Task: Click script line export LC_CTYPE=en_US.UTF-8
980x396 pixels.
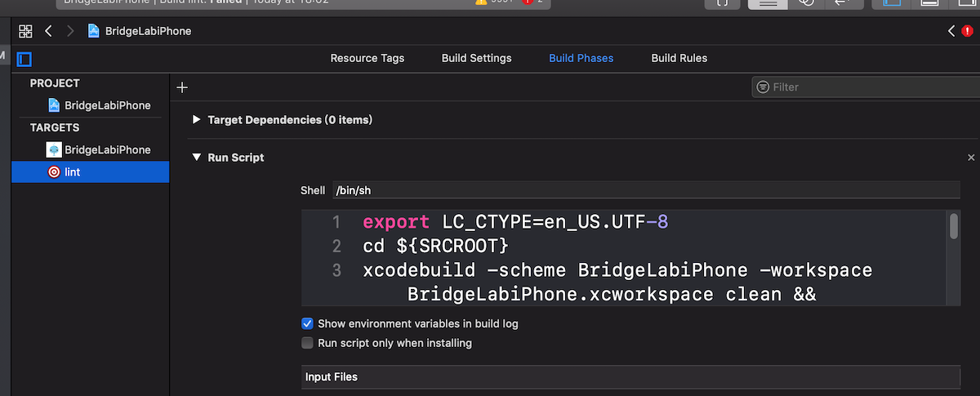Action: (x=515, y=222)
